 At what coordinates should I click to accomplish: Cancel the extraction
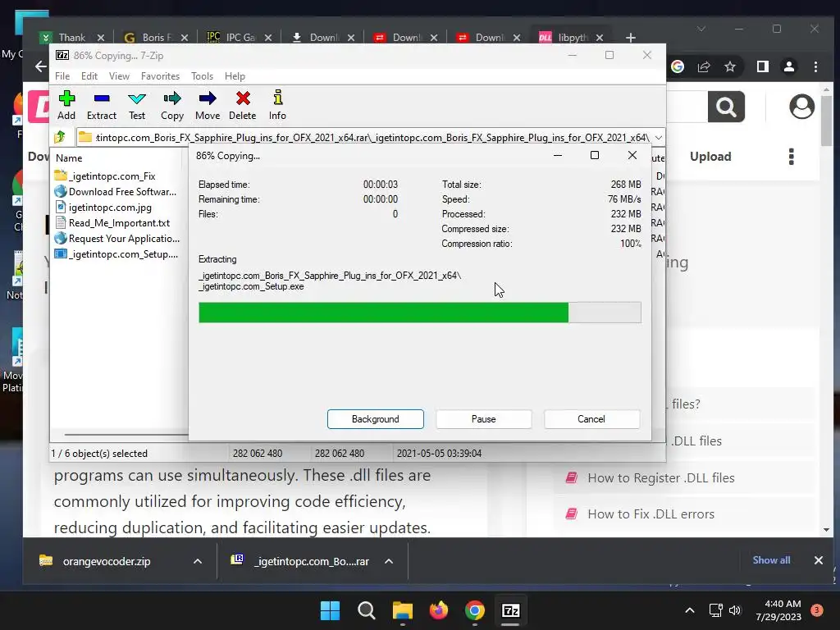591,419
